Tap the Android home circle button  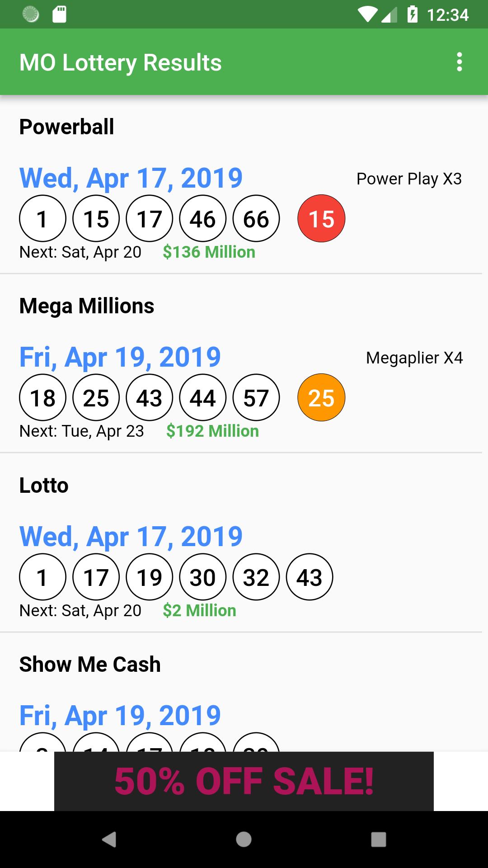click(x=244, y=840)
